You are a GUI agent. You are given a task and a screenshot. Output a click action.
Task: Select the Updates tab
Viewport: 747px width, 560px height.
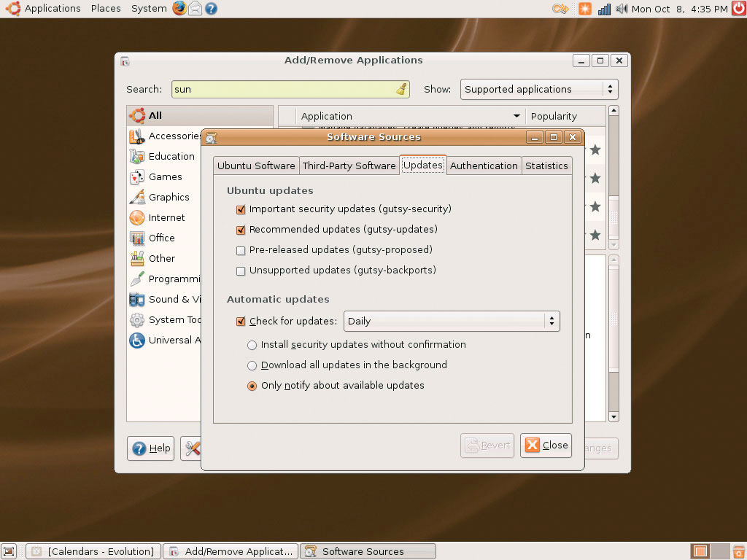(423, 165)
